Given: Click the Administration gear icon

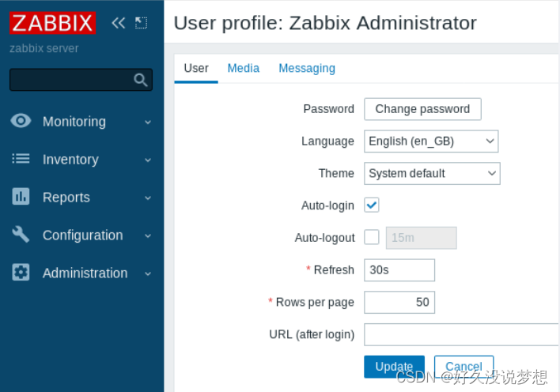Looking at the screenshot, I should (21, 273).
